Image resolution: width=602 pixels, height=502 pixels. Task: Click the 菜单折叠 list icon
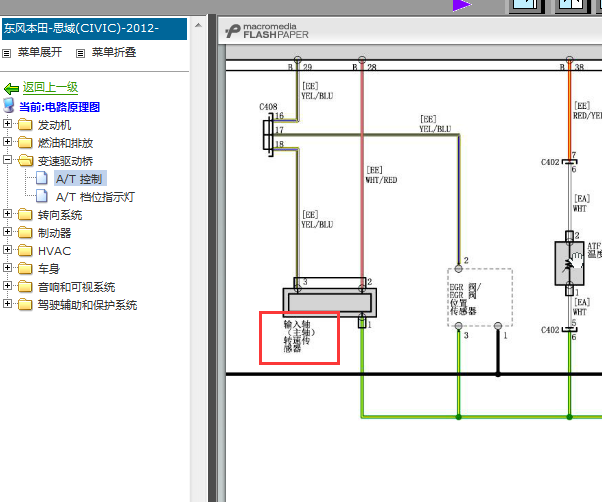pyautogui.click(x=80, y=53)
